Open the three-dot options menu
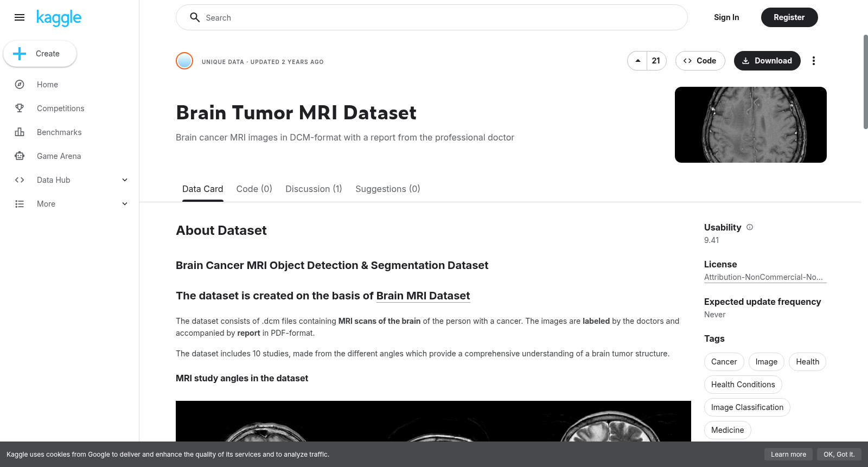The image size is (868, 467). [813, 61]
